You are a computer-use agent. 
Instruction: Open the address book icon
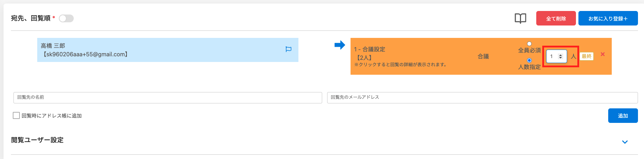point(520,18)
